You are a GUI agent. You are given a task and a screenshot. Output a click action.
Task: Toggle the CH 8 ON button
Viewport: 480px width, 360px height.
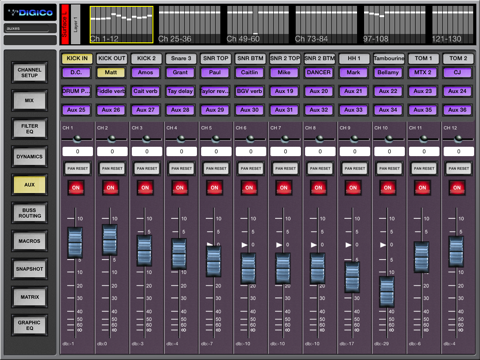[319, 188]
